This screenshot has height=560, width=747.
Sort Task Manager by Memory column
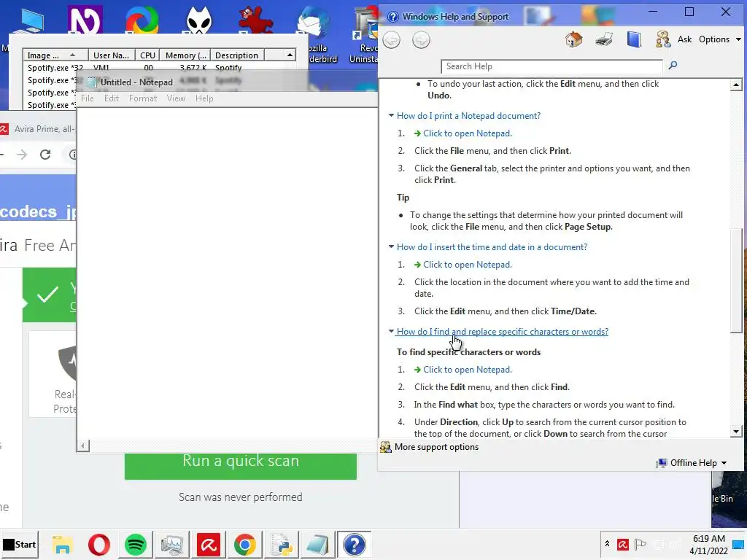tap(186, 55)
